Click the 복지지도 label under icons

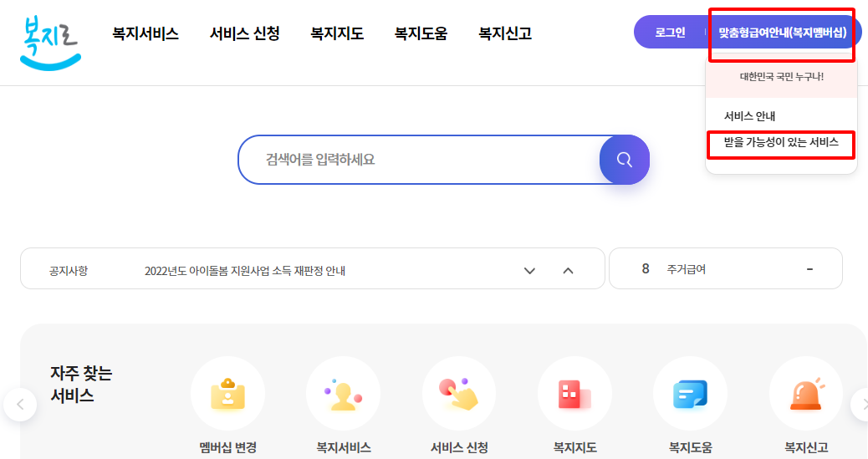click(x=574, y=447)
